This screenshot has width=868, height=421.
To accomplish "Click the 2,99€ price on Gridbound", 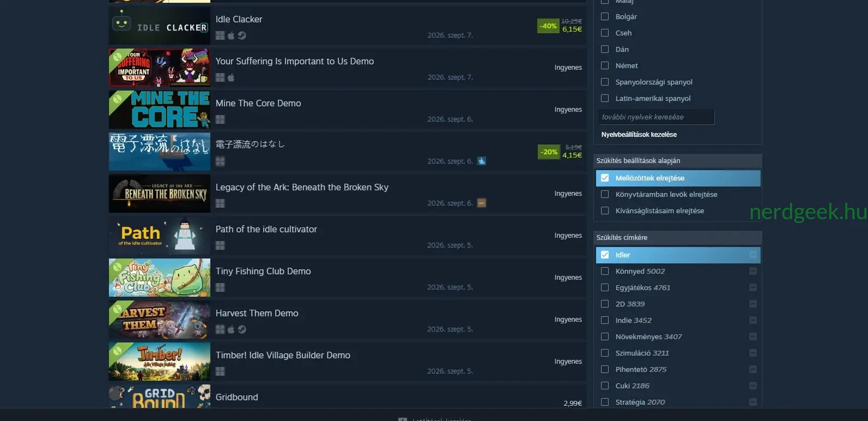I will [x=573, y=404].
